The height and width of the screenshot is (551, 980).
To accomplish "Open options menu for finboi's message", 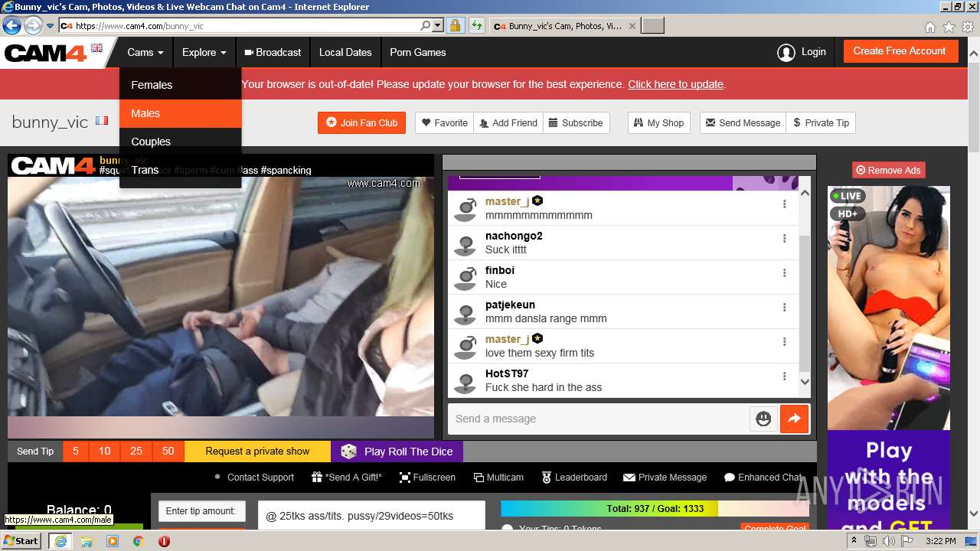I will 784,273.
